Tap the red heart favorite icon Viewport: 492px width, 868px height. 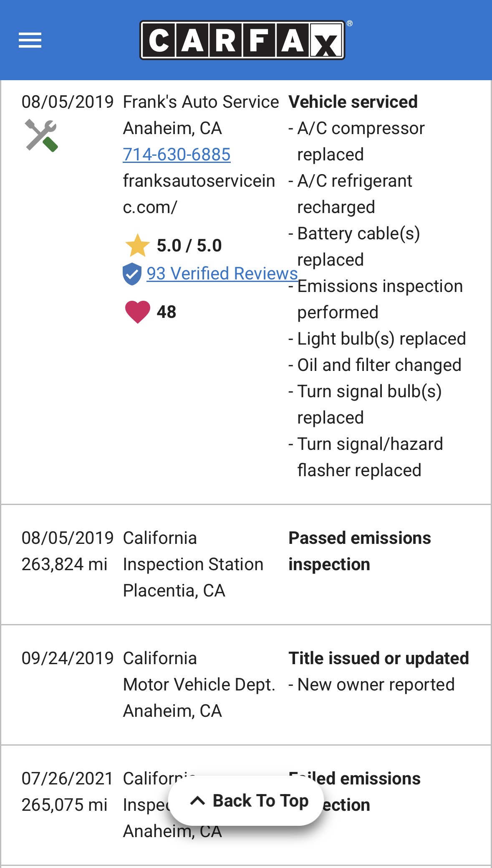coord(137,312)
